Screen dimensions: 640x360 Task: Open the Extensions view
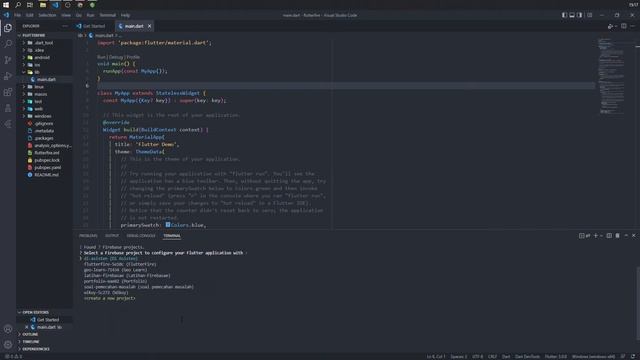pos(8,92)
